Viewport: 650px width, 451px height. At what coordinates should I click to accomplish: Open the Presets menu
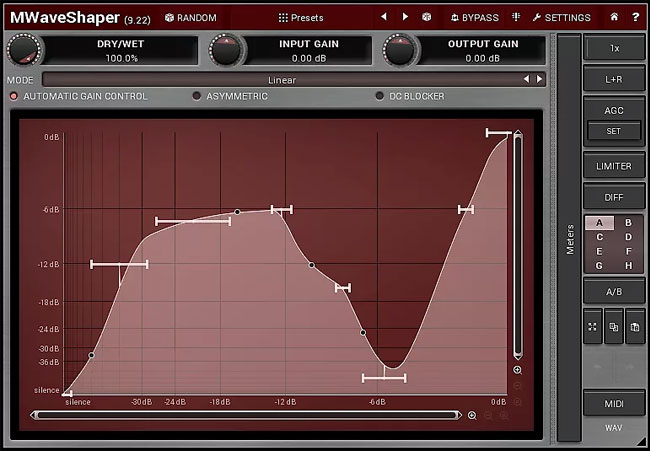coord(301,17)
